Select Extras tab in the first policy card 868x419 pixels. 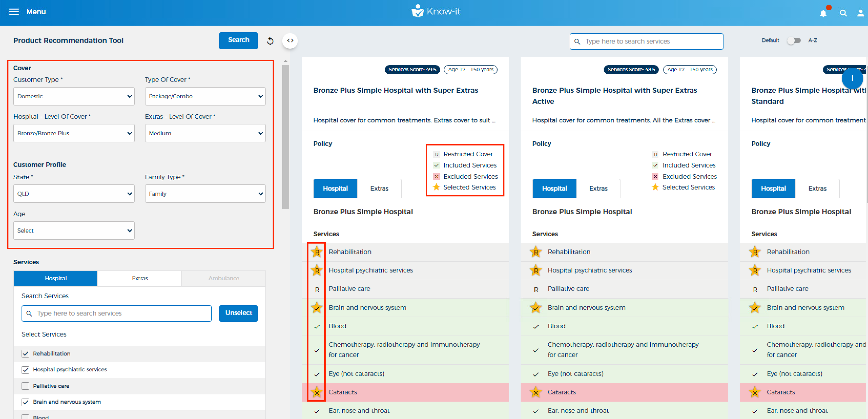[x=379, y=188]
